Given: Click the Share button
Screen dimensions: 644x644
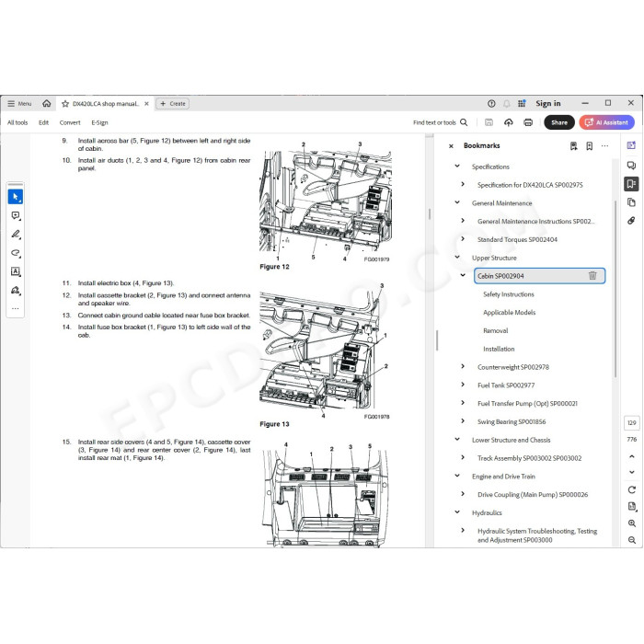Looking at the screenshot, I should click(x=559, y=122).
